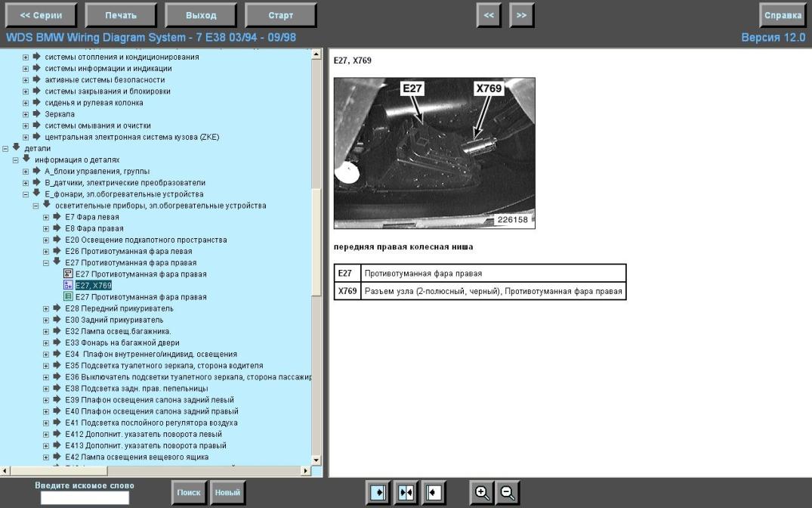Collapse 'информация о деталях' node
812x508 pixels.
pos(16,160)
